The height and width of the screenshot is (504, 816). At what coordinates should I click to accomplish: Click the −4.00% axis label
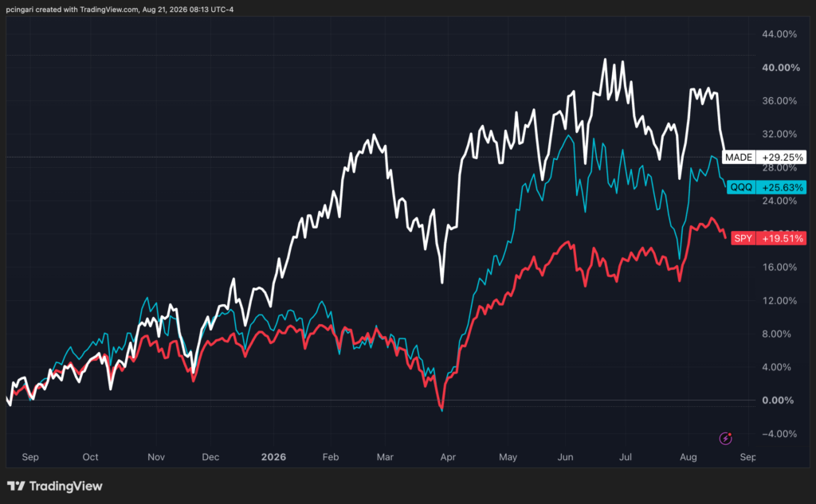click(779, 434)
